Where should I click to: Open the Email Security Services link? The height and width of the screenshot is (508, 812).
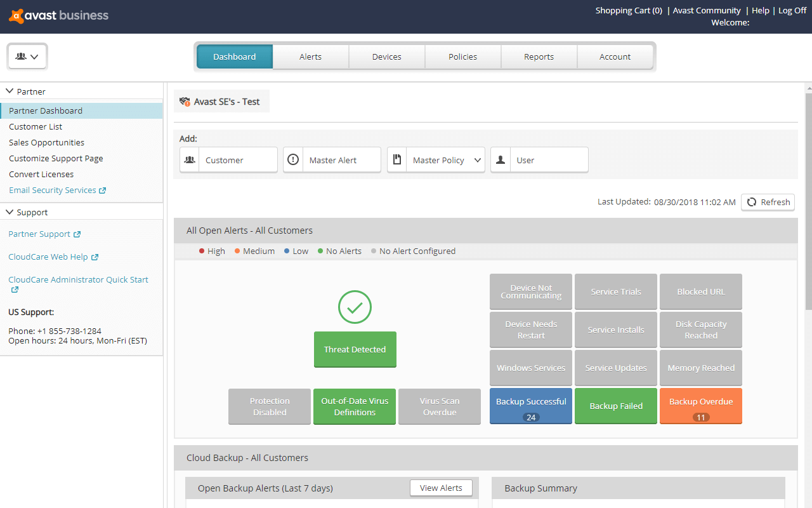tap(53, 190)
